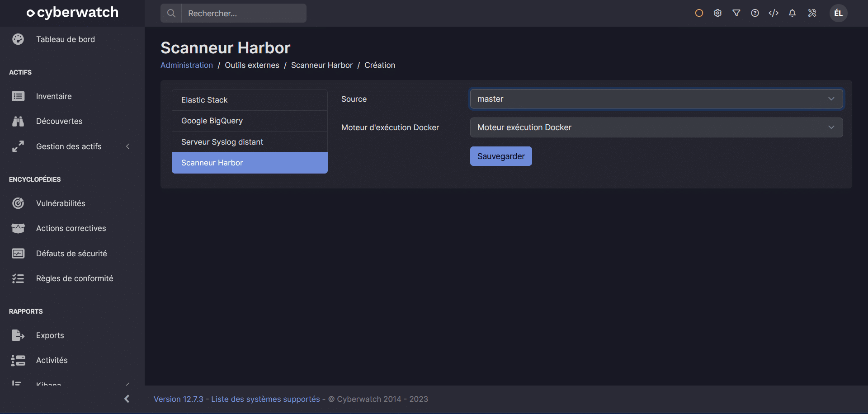
Task: Click the Activités list icon
Action: (18, 360)
